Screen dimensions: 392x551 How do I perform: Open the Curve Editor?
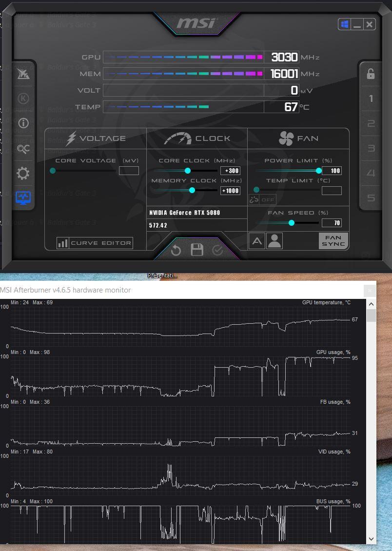click(x=95, y=243)
